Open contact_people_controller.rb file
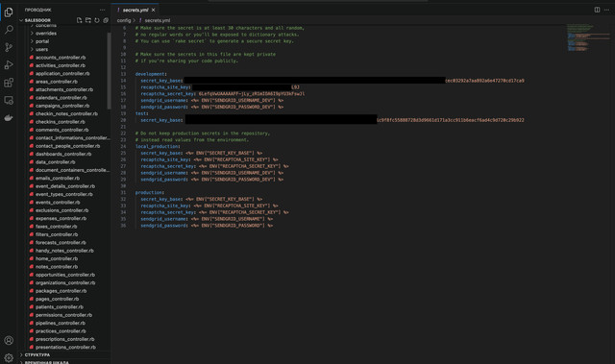Image resolution: width=615 pixels, height=364 pixels. (x=68, y=146)
